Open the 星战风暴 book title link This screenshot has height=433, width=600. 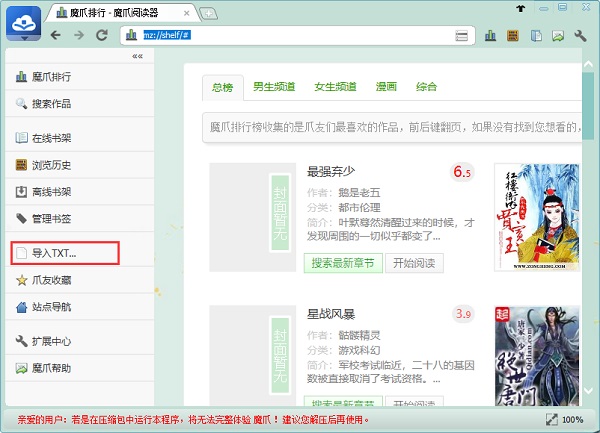click(334, 314)
